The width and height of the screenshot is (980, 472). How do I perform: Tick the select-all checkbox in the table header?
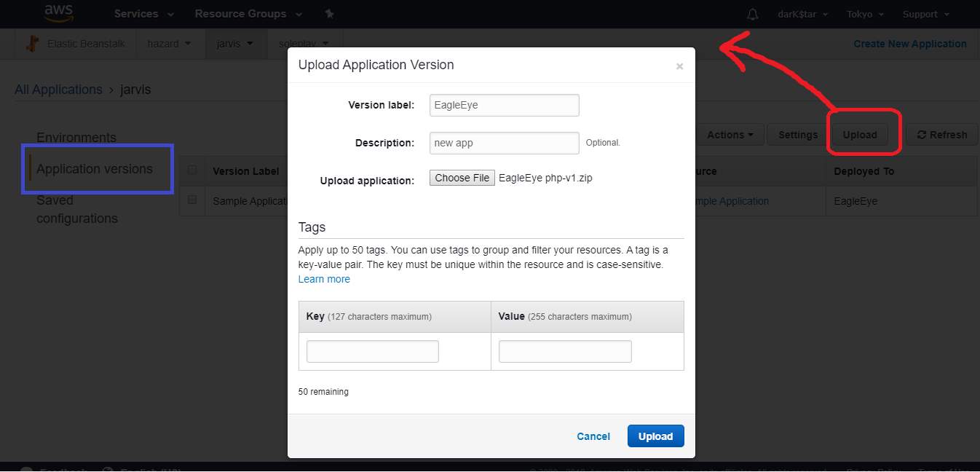tap(192, 170)
